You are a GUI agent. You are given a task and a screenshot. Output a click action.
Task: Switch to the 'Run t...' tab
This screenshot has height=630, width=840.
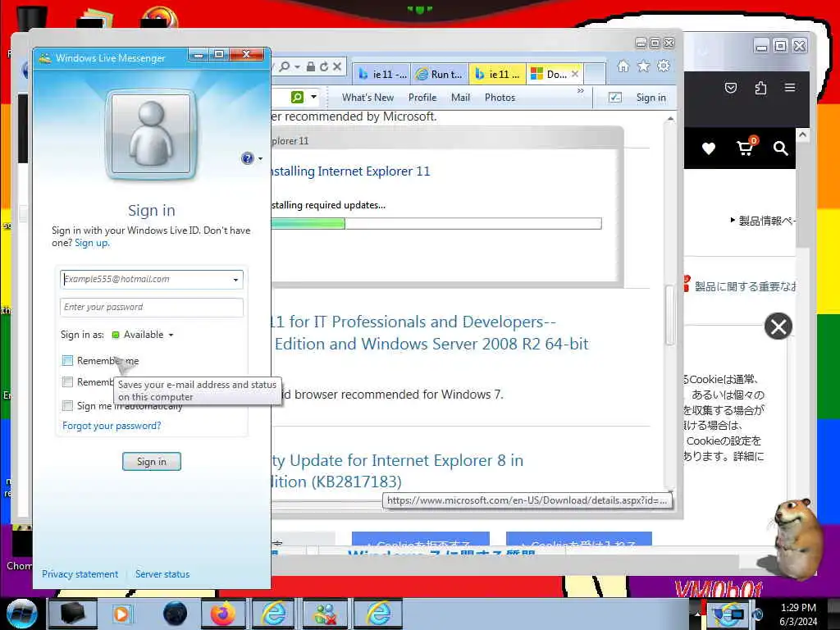coord(440,74)
